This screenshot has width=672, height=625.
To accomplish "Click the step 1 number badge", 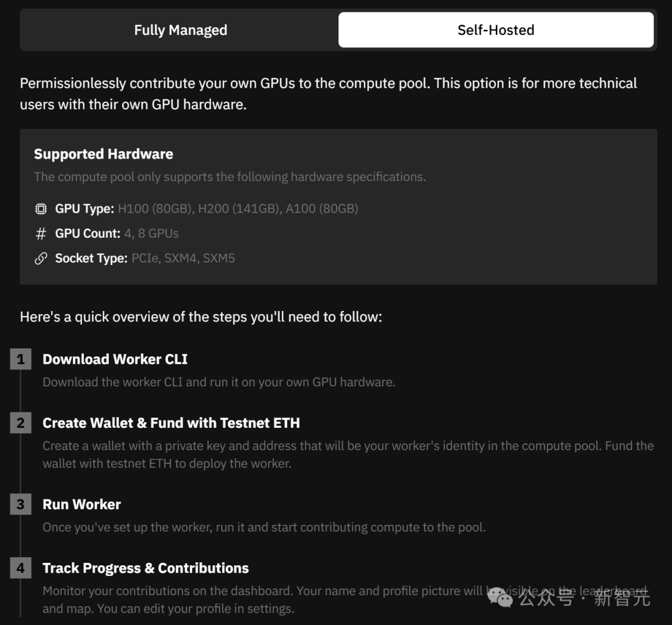I will tap(21, 359).
